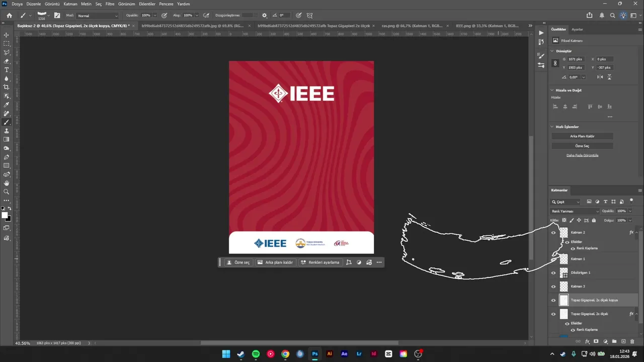This screenshot has height=362, width=644.
Task: Open the Çeşit layer filter dropdown
Action: click(566, 202)
